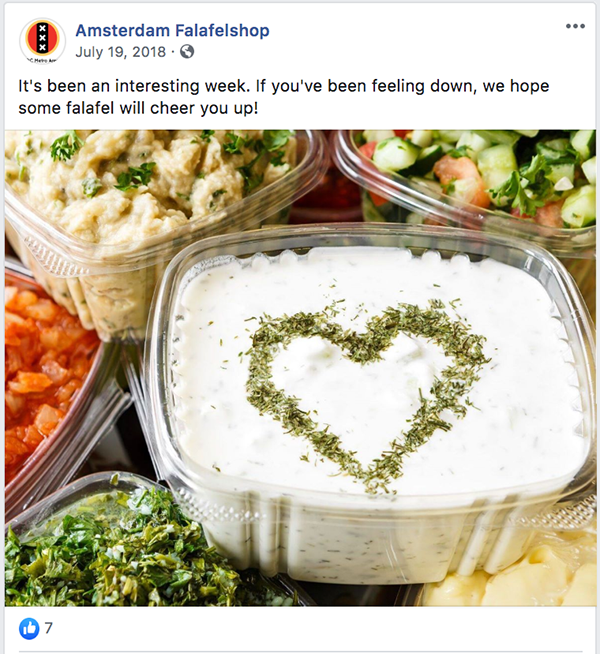Click the globe public audience icon
Viewport: 600px width, 654px height.
[187, 52]
